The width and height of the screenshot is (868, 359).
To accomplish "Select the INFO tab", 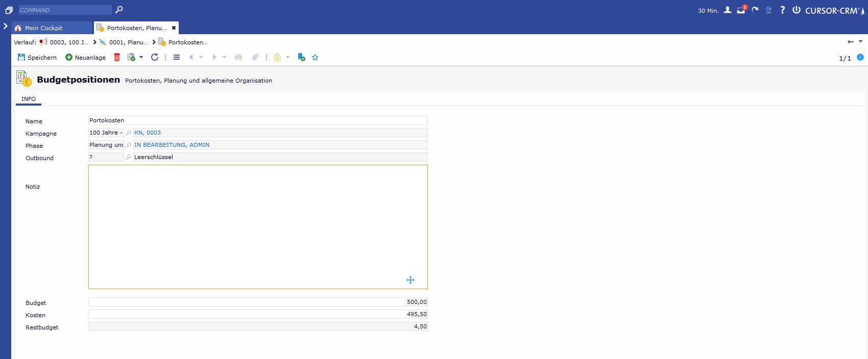I will pyautogui.click(x=29, y=99).
